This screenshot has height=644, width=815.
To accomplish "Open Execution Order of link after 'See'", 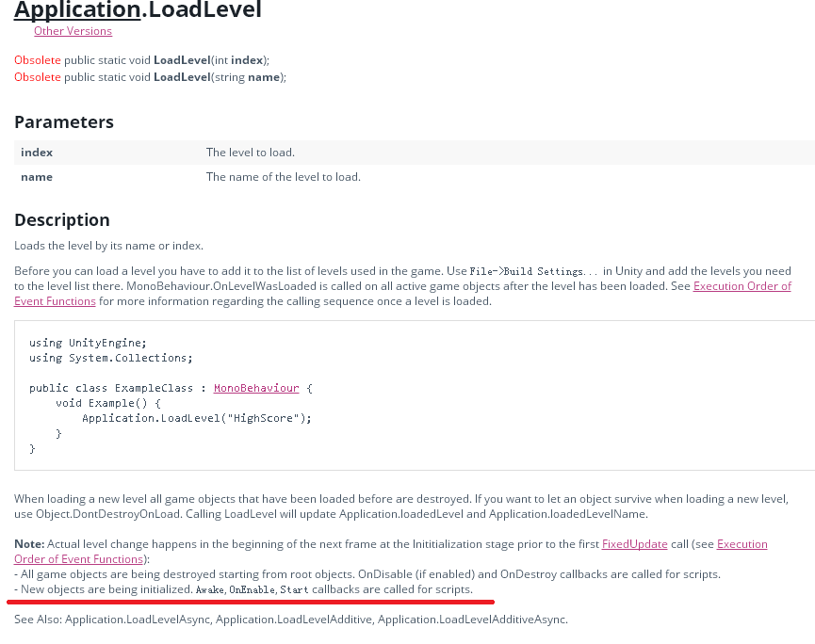I will 742,286.
